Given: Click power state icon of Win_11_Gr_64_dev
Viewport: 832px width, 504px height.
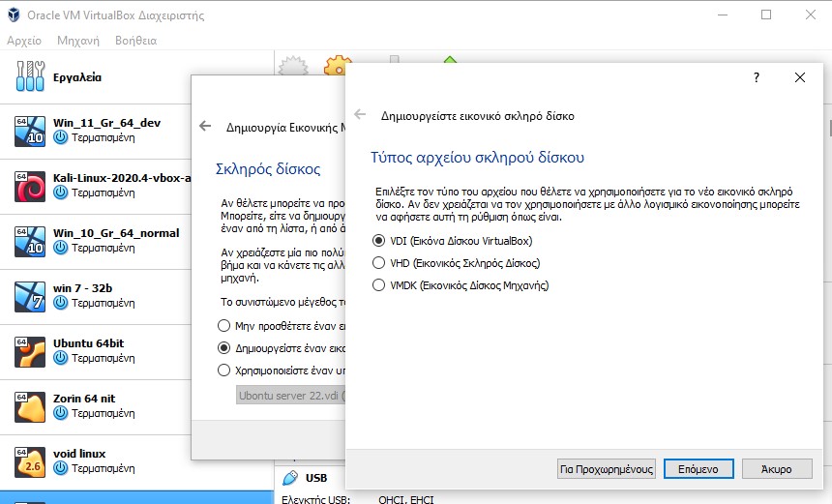Looking at the screenshot, I should point(61,138).
